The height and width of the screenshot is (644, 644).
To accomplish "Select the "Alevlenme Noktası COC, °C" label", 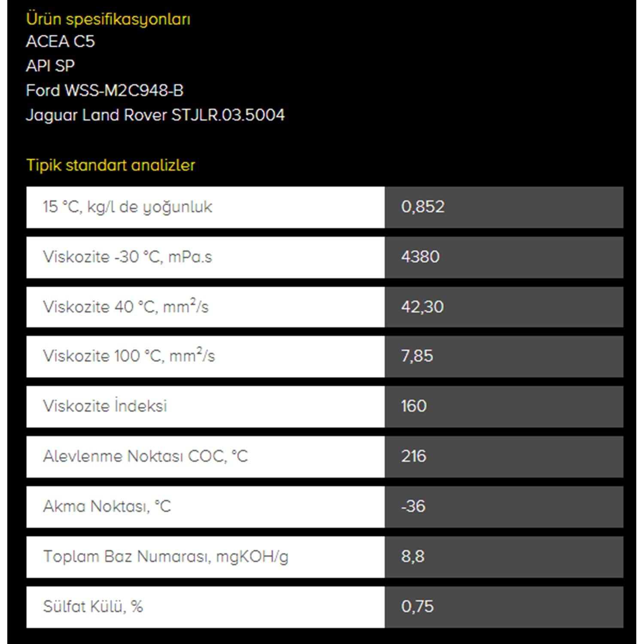I will point(146,456).
